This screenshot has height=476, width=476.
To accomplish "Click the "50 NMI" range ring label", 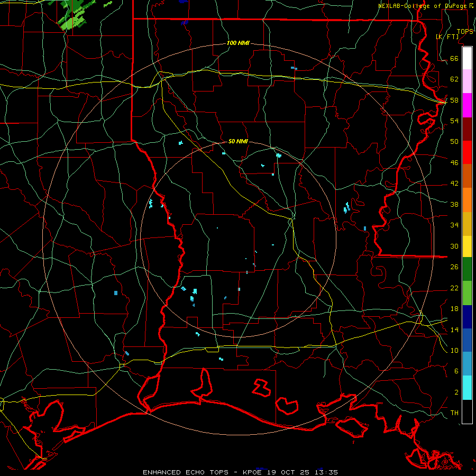I will click(x=238, y=141).
